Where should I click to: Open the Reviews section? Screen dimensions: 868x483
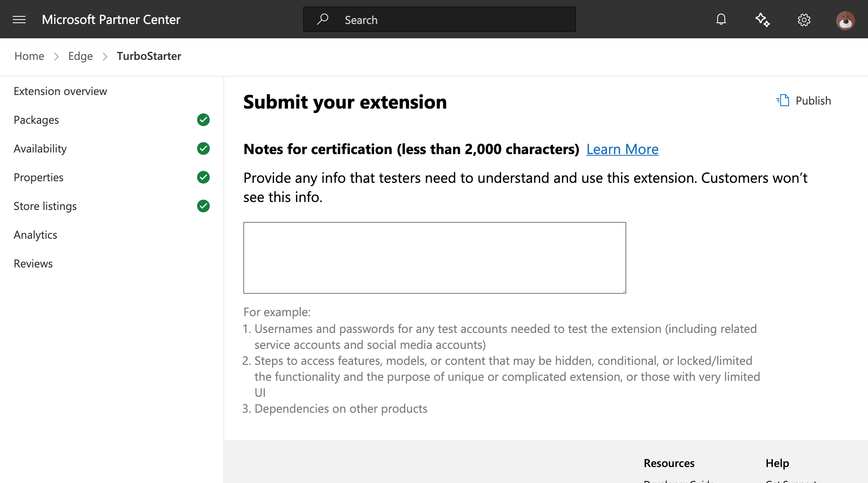(33, 263)
